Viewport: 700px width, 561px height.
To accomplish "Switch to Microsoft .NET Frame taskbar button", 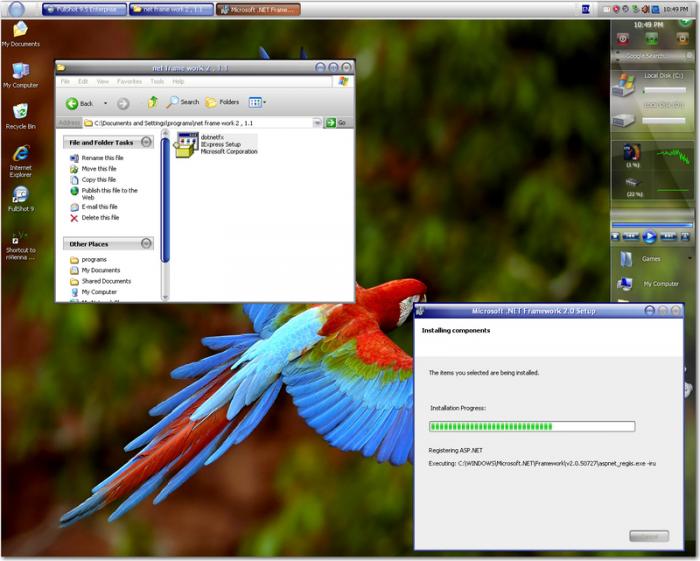I will 258,9.
